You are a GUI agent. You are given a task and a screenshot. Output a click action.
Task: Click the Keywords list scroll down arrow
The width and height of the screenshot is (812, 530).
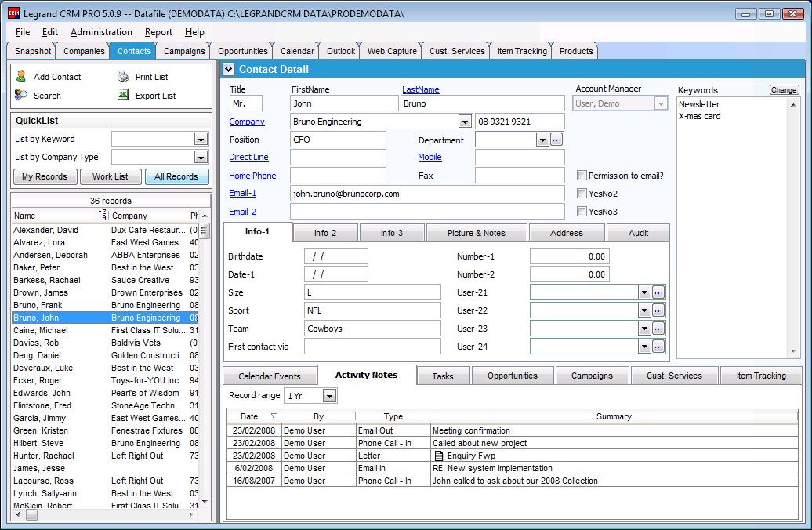(x=793, y=350)
